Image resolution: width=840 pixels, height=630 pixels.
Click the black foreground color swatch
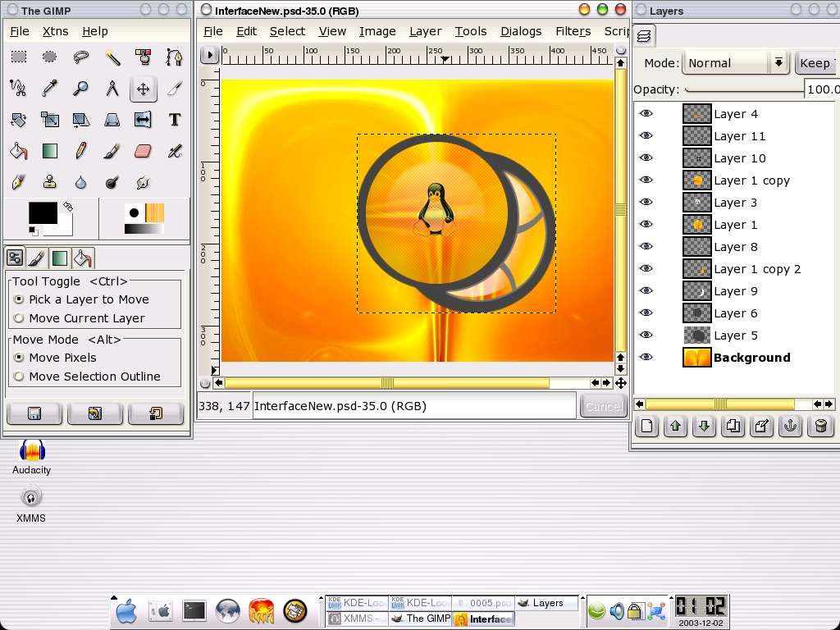point(43,212)
